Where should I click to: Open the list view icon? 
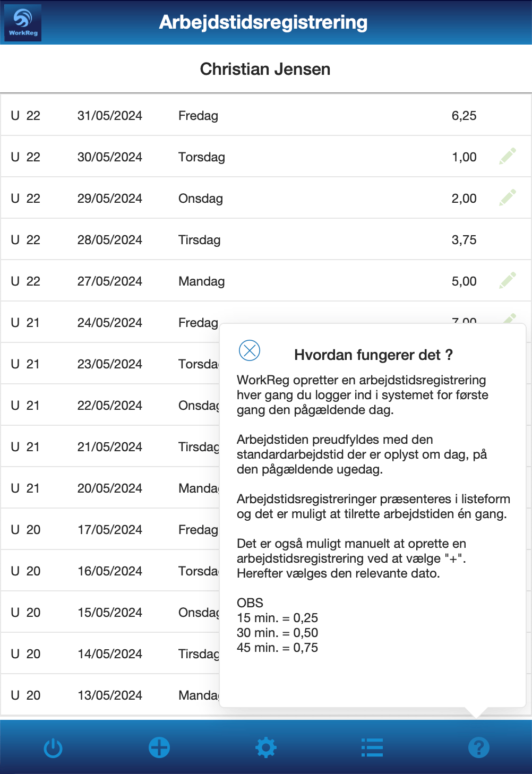point(372,747)
